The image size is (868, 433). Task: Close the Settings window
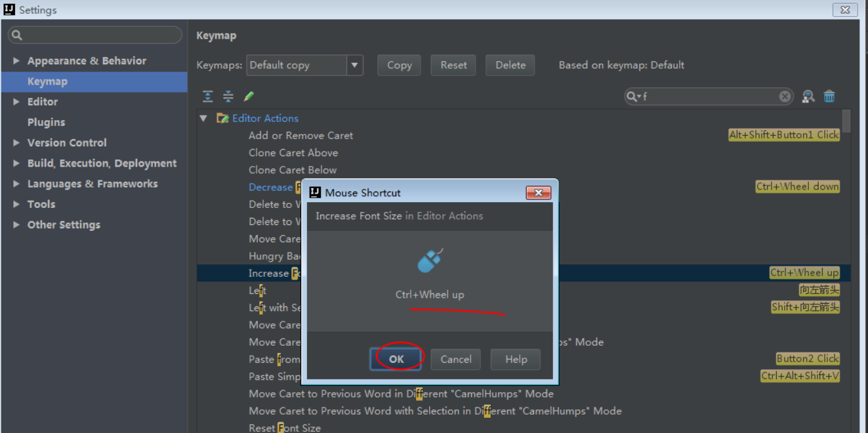pyautogui.click(x=844, y=10)
